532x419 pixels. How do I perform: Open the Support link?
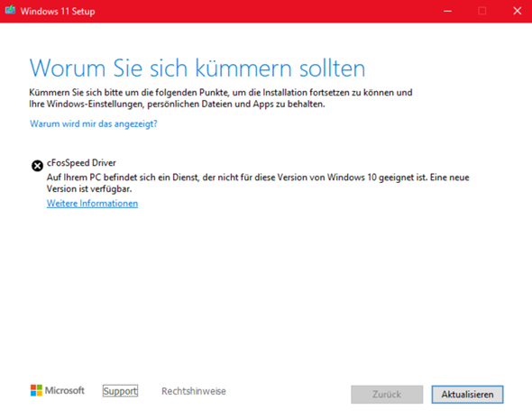tap(120, 391)
